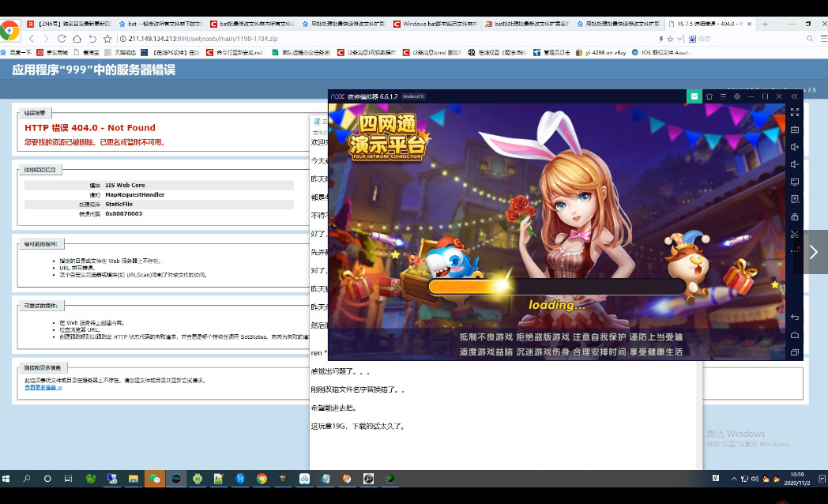This screenshot has width=828, height=504.
Task: Click lightning speed-mode icon in address bar
Action: 661,39
